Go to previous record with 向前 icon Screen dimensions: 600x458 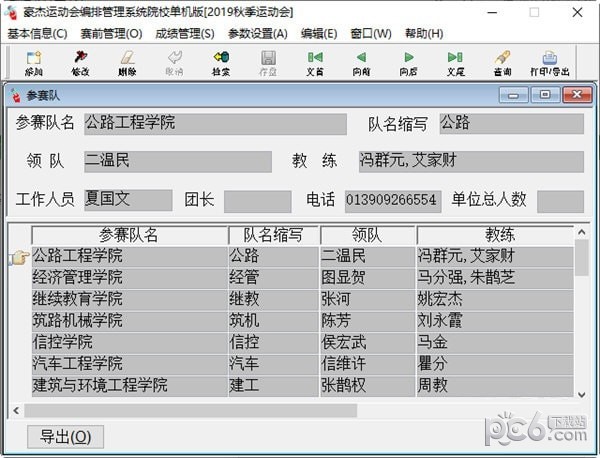click(362, 63)
